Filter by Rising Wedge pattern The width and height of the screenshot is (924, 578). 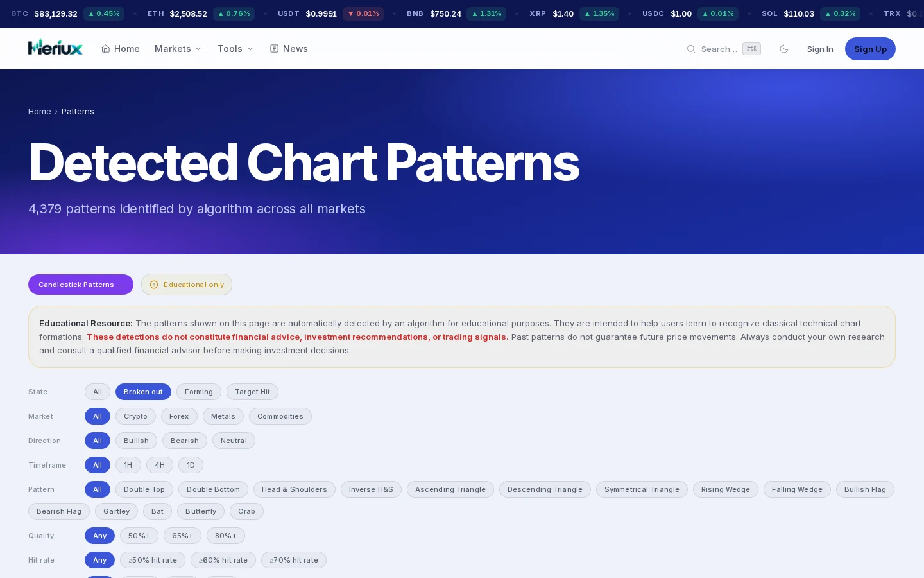pyautogui.click(x=726, y=489)
